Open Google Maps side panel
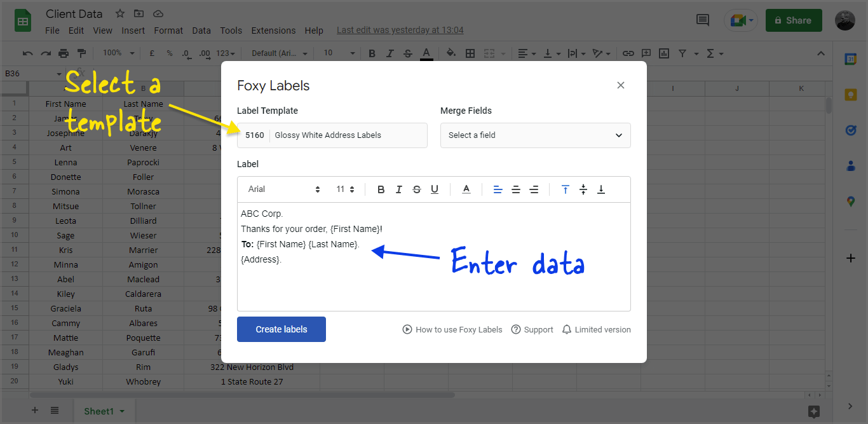 [850, 202]
